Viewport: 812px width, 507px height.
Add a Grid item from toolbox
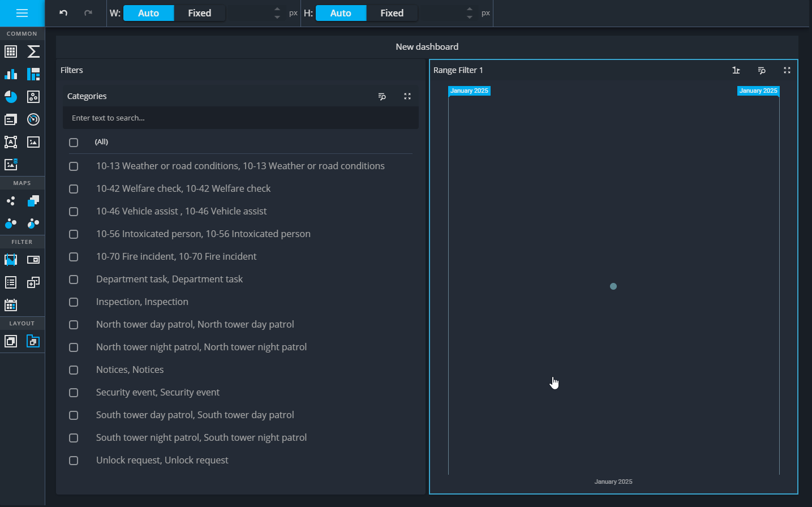[11, 51]
